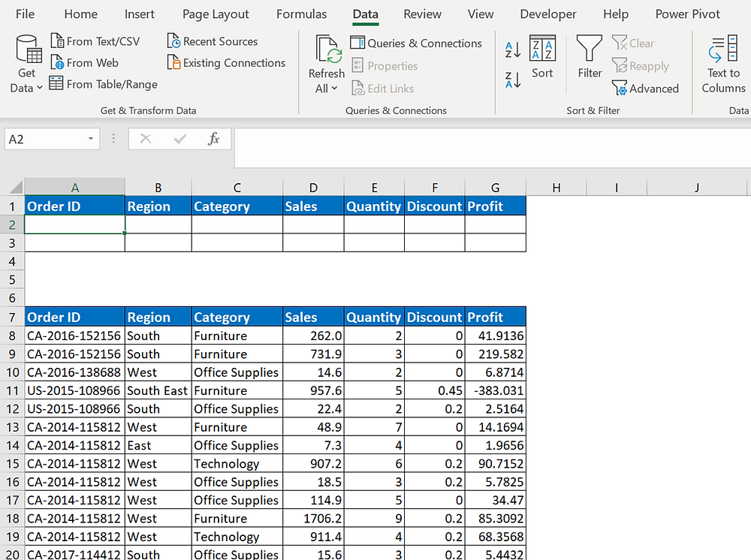The image size is (751, 560).
Task: Switch to the Formulas ribbon tab
Action: pos(301,14)
